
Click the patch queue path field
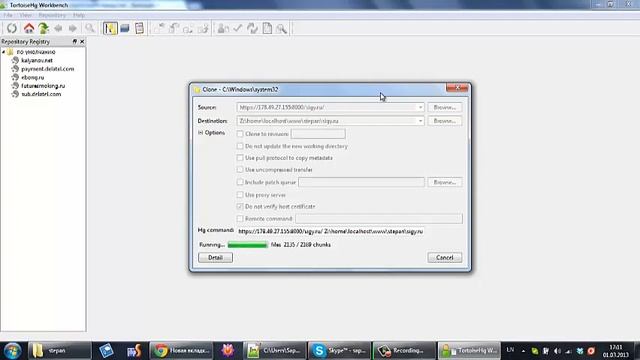tap(361, 182)
